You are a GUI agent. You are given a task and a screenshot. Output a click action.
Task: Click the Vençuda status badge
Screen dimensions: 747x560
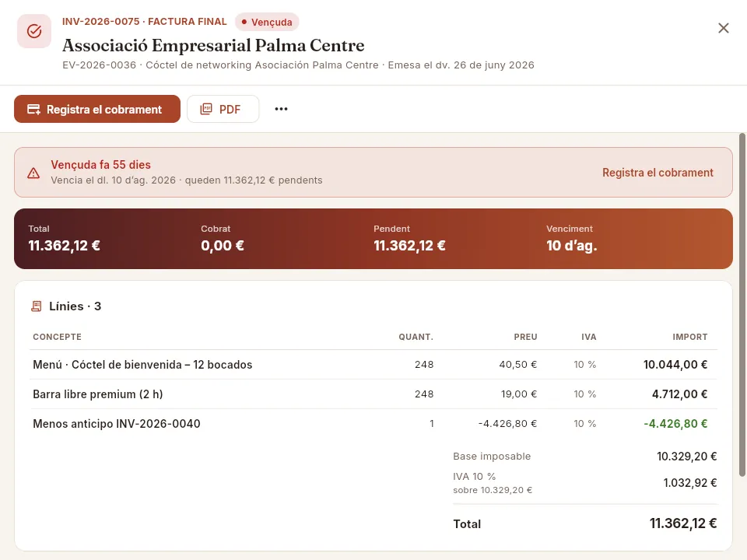click(x=267, y=22)
